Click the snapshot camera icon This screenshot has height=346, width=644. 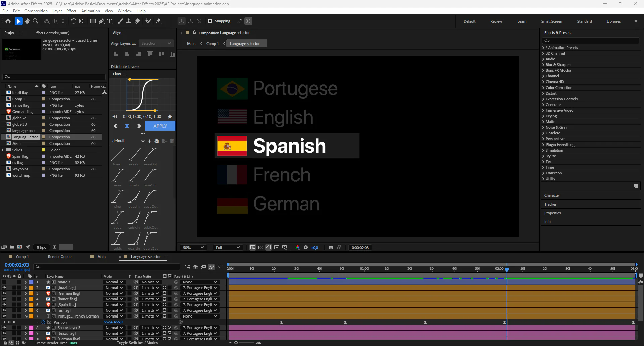click(x=331, y=248)
